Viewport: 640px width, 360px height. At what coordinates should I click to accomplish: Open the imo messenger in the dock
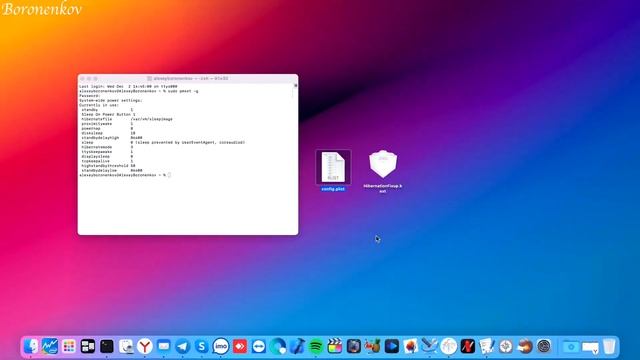point(221,346)
